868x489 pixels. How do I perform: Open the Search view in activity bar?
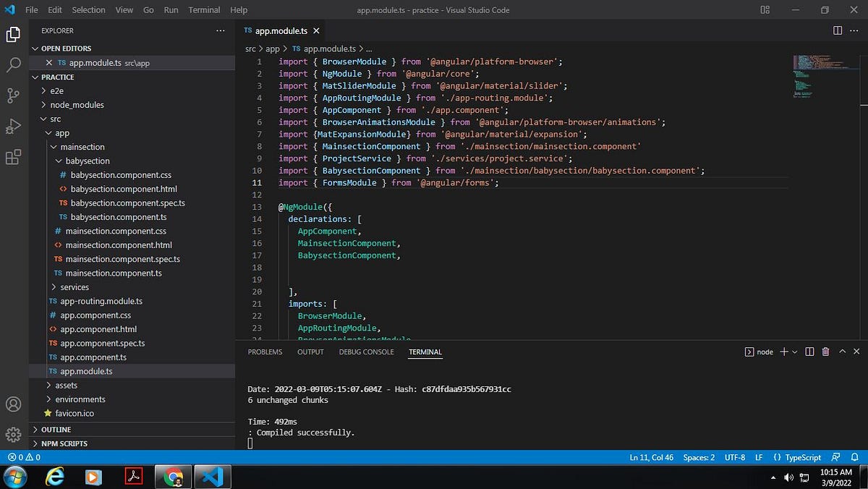[13, 65]
